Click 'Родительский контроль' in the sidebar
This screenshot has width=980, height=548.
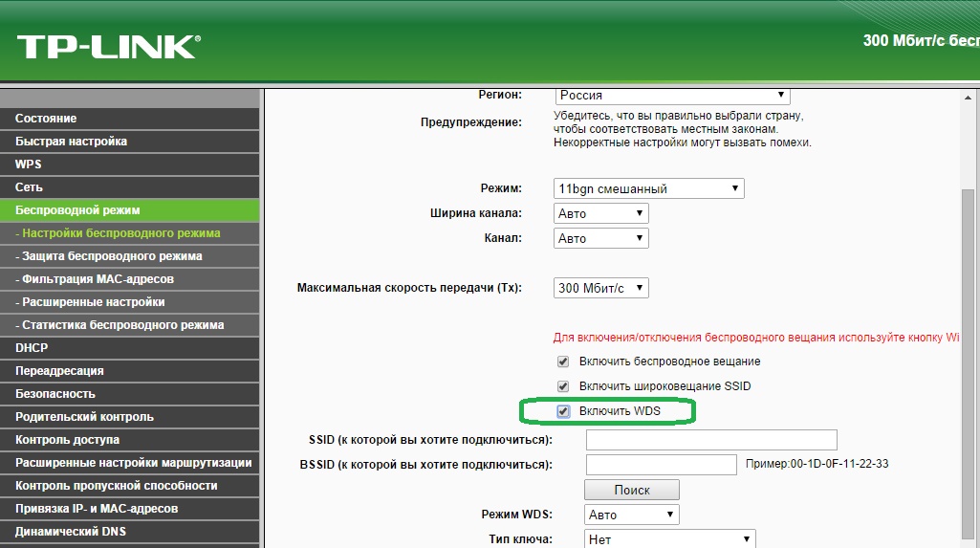[x=84, y=417]
